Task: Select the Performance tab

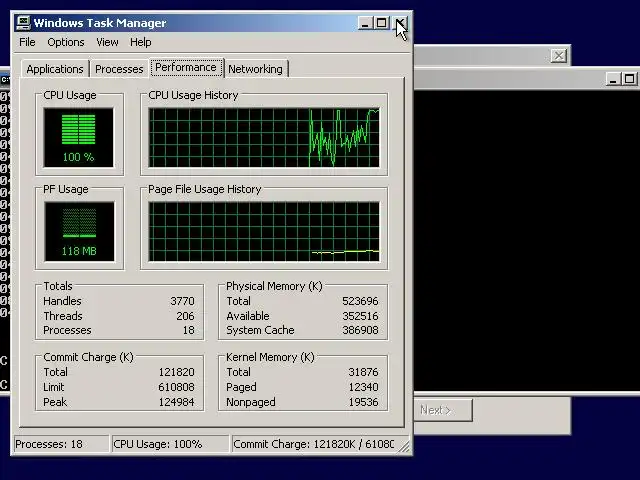Action: 186,67
